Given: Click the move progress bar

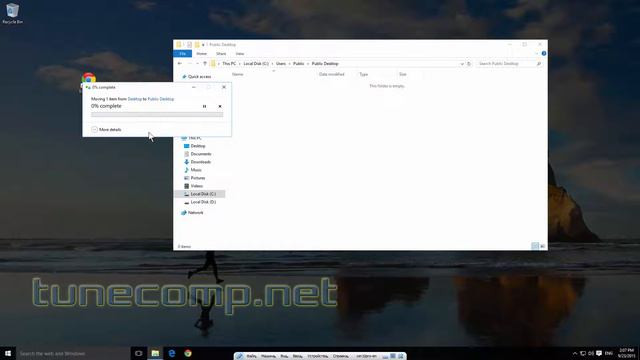Looking at the screenshot, I should click(157, 115).
